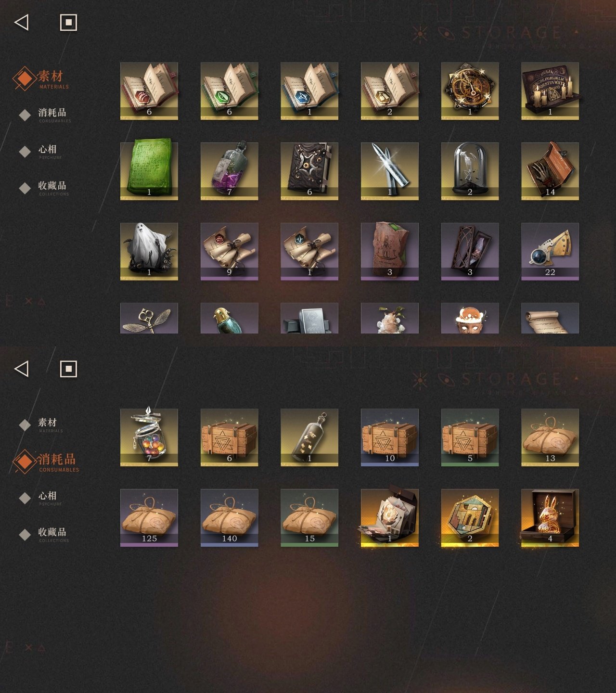Select the green stone tablet item
The width and height of the screenshot is (616, 693).
tap(149, 171)
